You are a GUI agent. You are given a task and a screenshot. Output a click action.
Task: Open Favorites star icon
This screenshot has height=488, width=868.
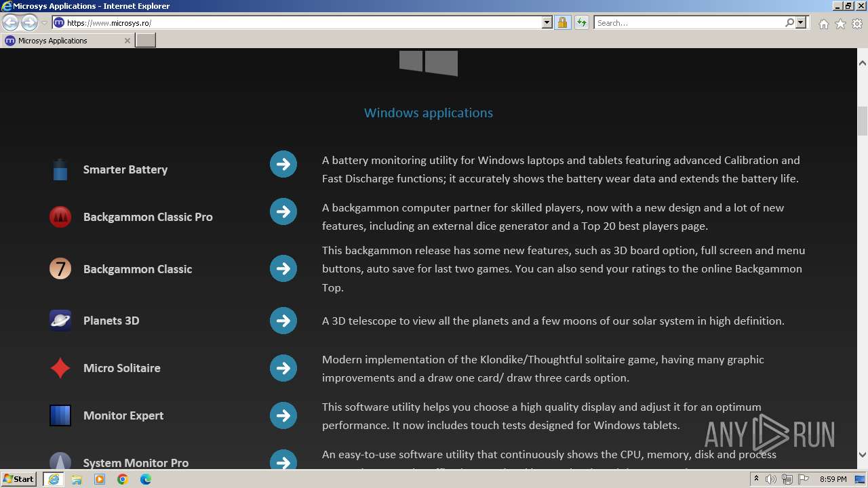coord(840,24)
